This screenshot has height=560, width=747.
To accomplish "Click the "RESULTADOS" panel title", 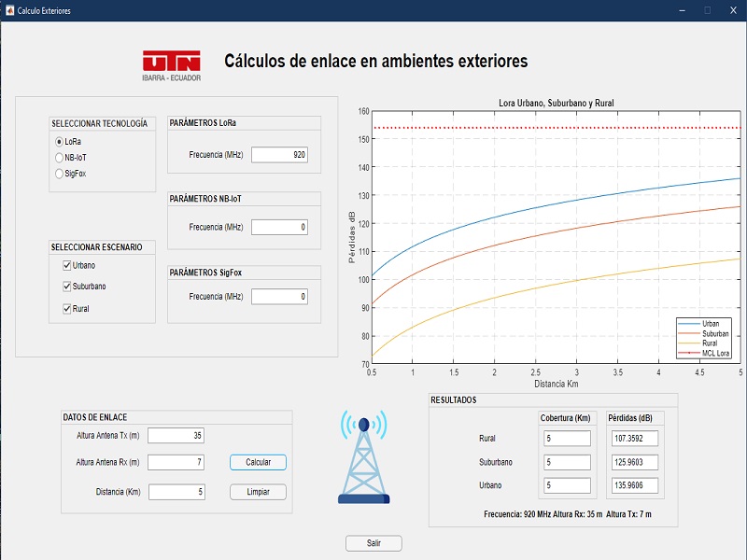I will [x=454, y=400].
